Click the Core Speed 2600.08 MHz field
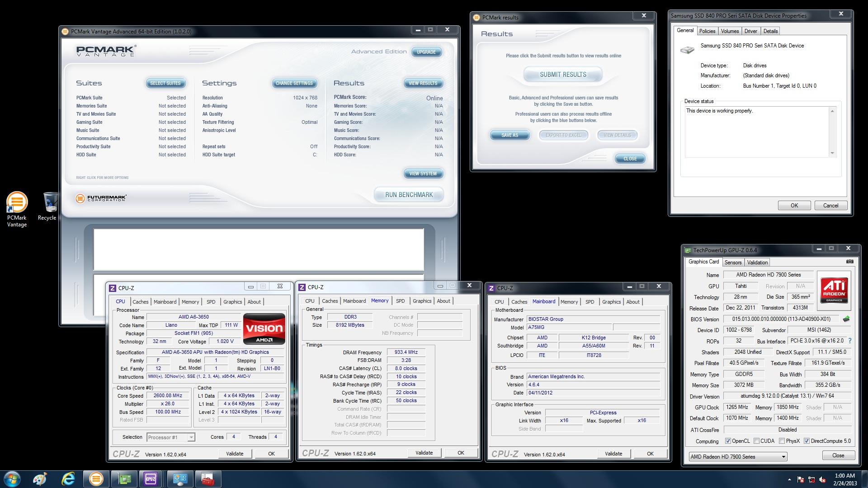 click(168, 396)
